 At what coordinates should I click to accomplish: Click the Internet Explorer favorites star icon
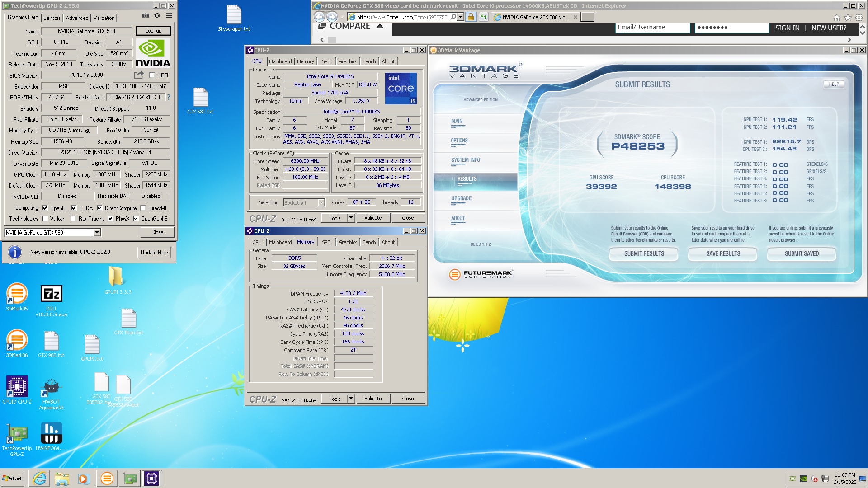click(x=848, y=18)
